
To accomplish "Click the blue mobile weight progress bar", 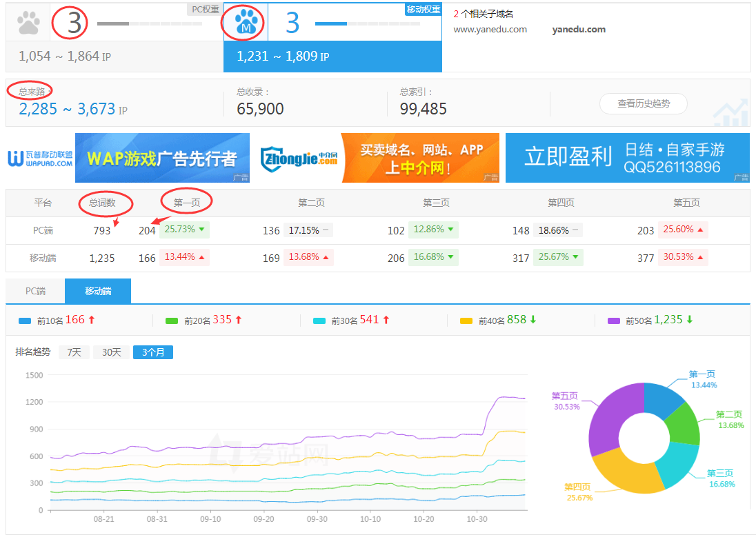I will coord(332,23).
